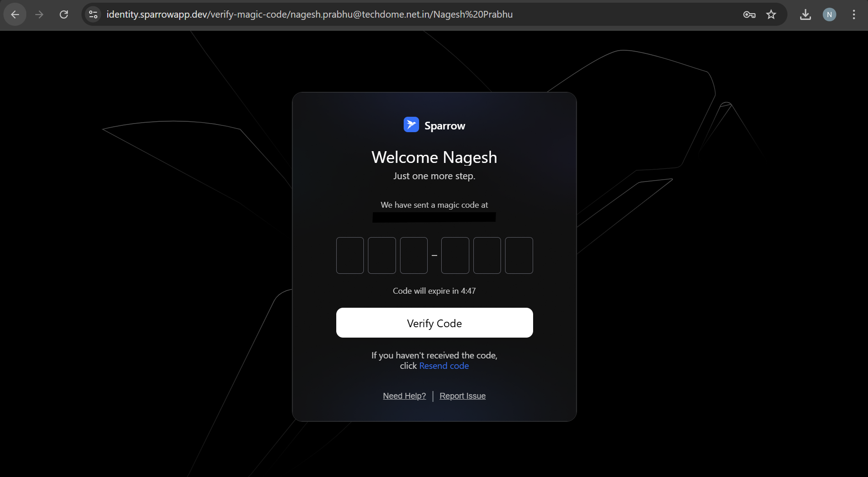Focus the second magic code digit box

(382, 255)
